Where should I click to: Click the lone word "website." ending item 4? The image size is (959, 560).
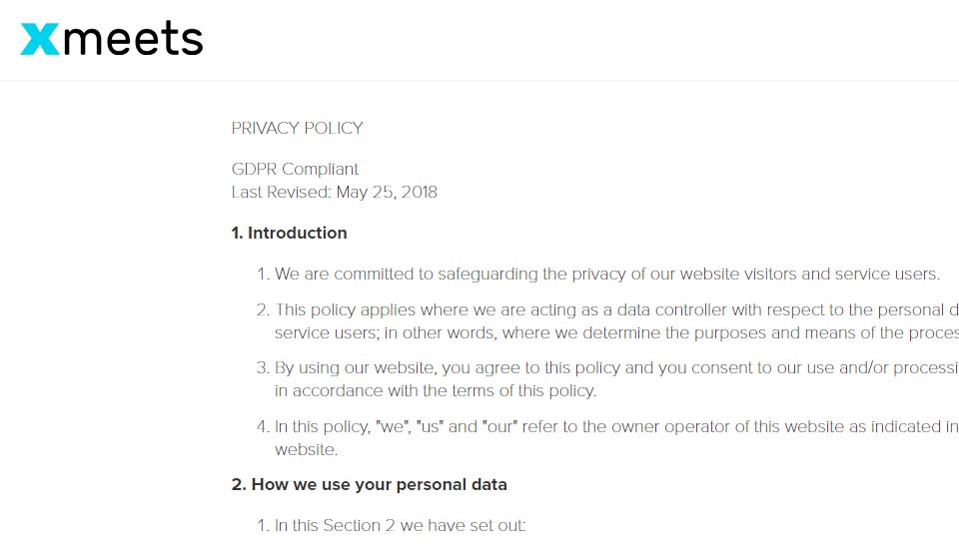tap(307, 449)
